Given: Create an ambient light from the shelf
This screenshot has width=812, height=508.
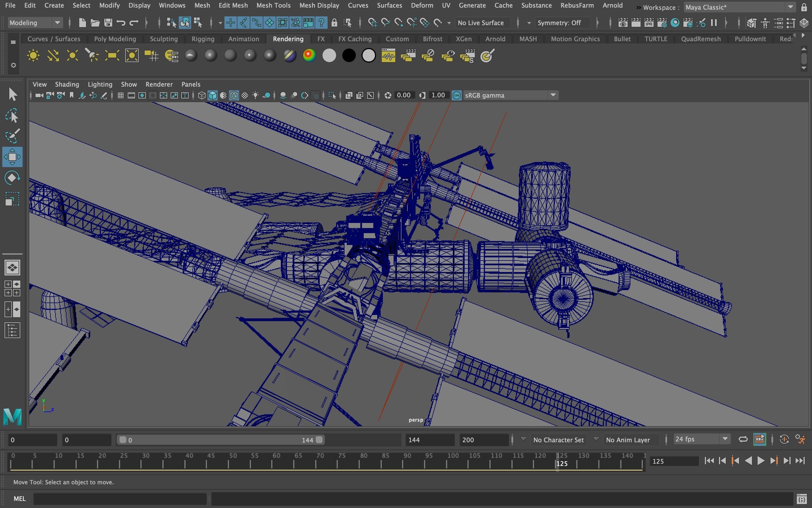Looking at the screenshot, I should 33,55.
